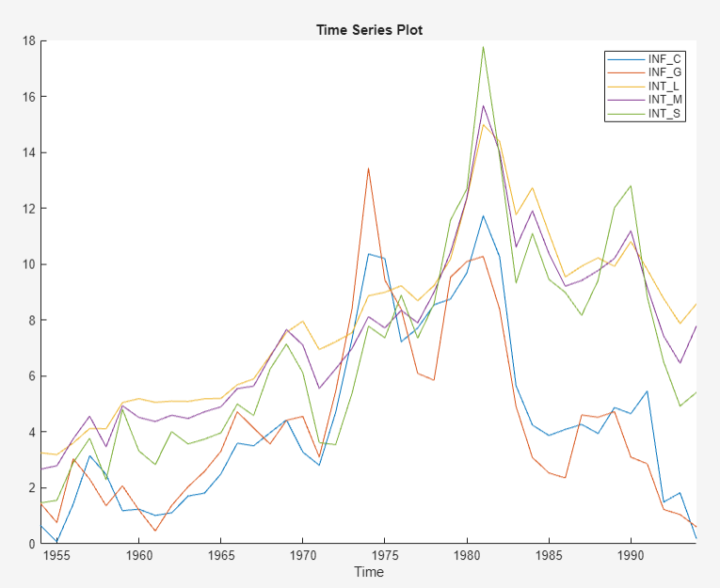720x588 pixels.
Task: Click the purple INT_M legend line sample
Action: (x=625, y=100)
